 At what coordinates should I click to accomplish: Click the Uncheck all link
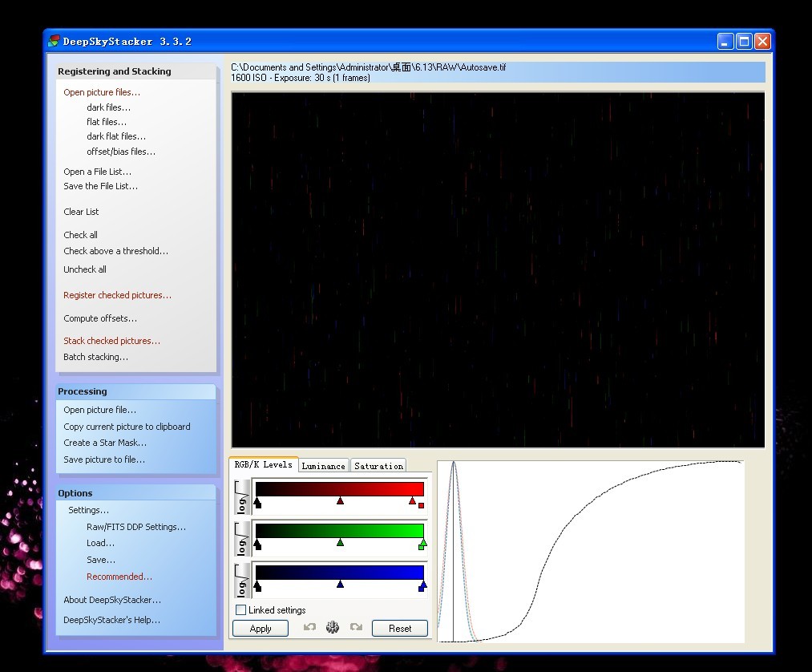[84, 269]
